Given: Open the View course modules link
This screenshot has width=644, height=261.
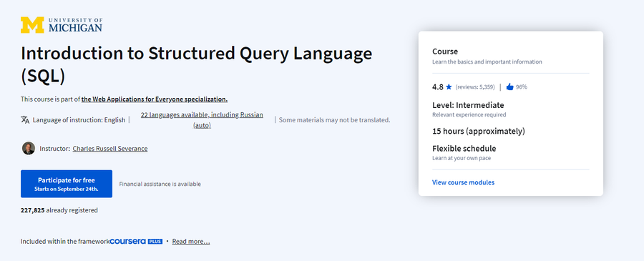Looking at the screenshot, I should 463,182.
